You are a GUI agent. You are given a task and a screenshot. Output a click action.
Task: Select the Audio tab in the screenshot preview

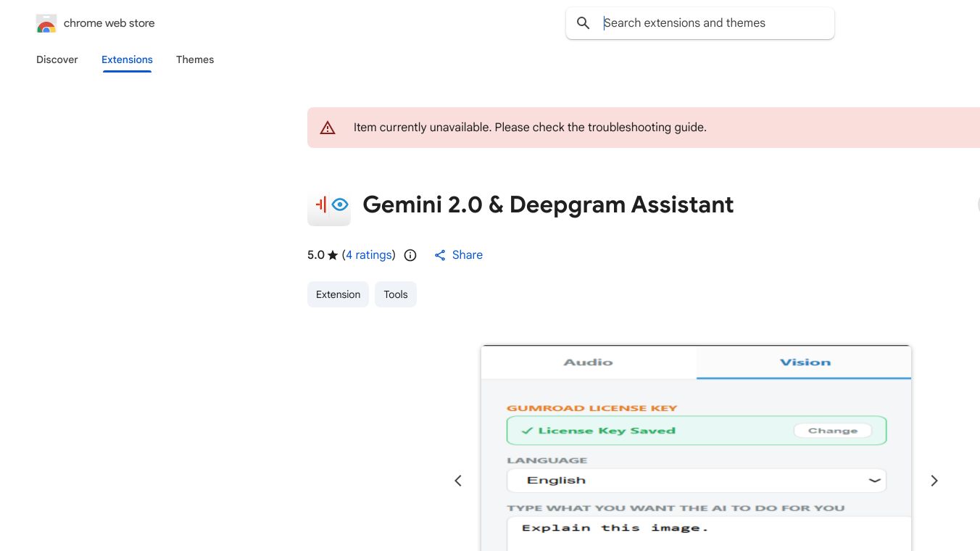(588, 362)
